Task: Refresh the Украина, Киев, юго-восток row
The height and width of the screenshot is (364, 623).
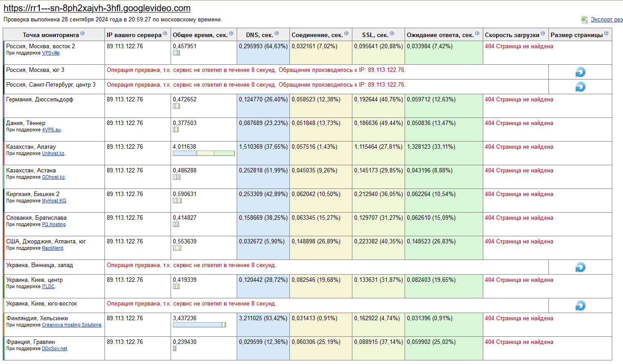Action: [x=580, y=306]
